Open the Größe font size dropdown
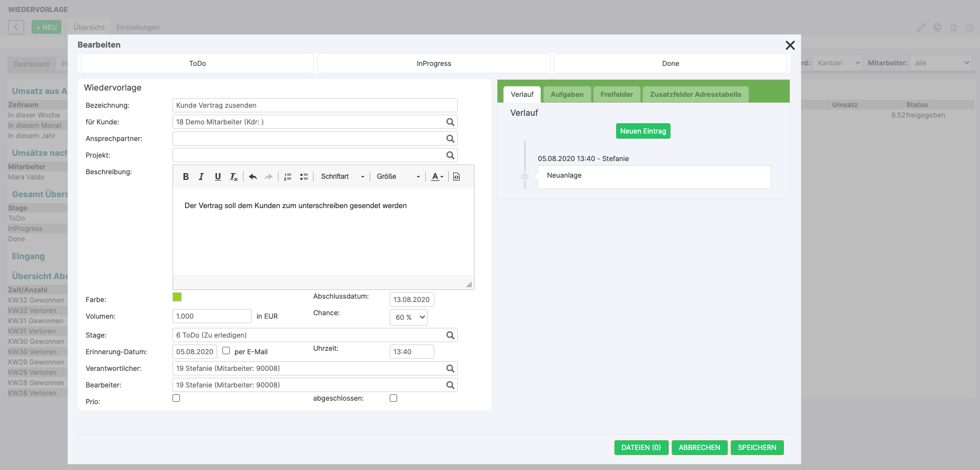This screenshot has width=980, height=470. point(398,177)
